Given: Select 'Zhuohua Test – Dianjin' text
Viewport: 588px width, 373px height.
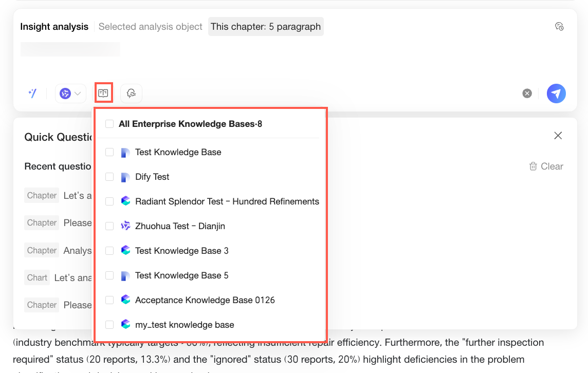Looking at the screenshot, I should pyautogui.click(x=180, y=226).
